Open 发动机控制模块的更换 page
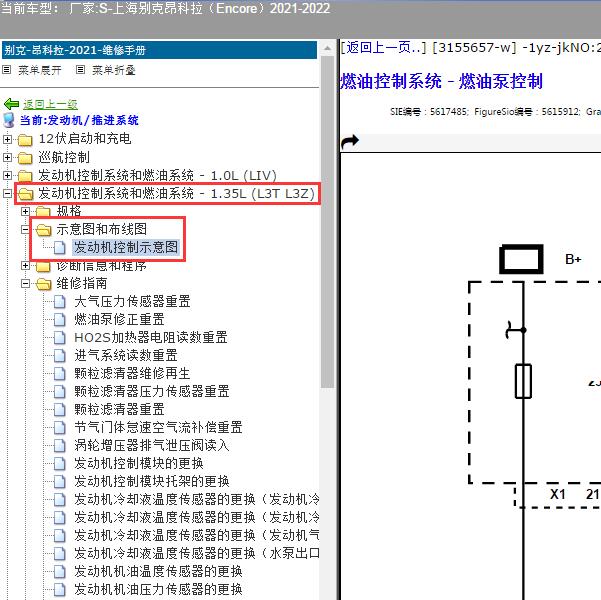601x600 pixels. pyautogui.click(x=139, y=464)
